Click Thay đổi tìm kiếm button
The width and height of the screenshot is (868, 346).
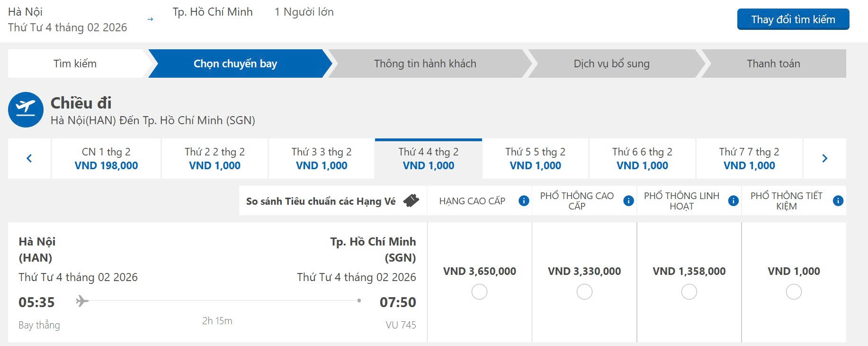[x=793, y=19]
